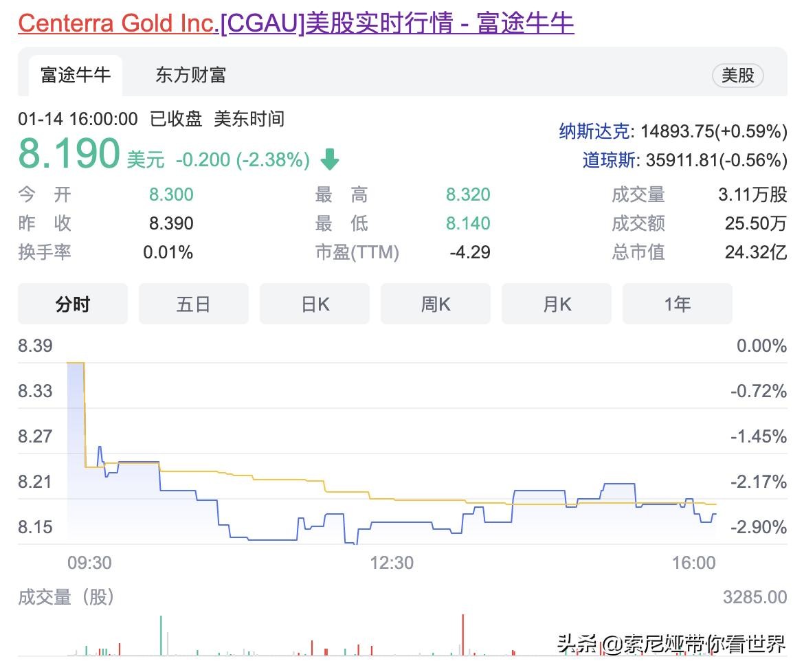Click the 12:30 time marker on chart
The width and height of the screenshot is (804, 672).
tap(392, 563)
